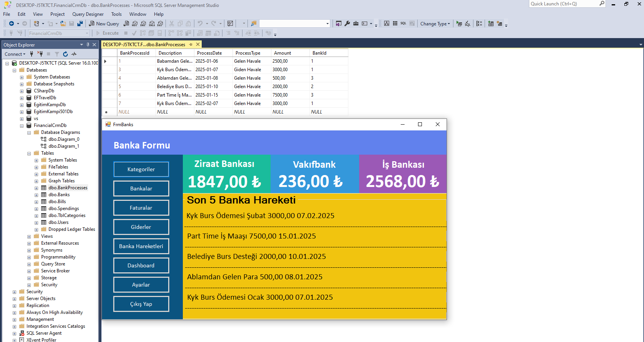
Task: Click the Dashboard button in FrmBanks
Action: point(141,265)
